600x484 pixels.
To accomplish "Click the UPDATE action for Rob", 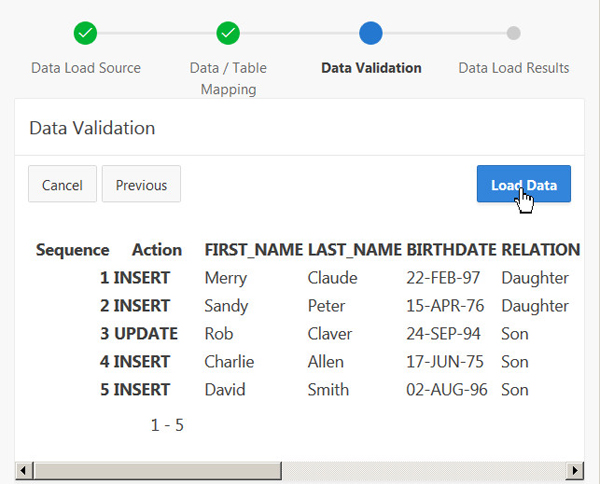I will [146, 334].
